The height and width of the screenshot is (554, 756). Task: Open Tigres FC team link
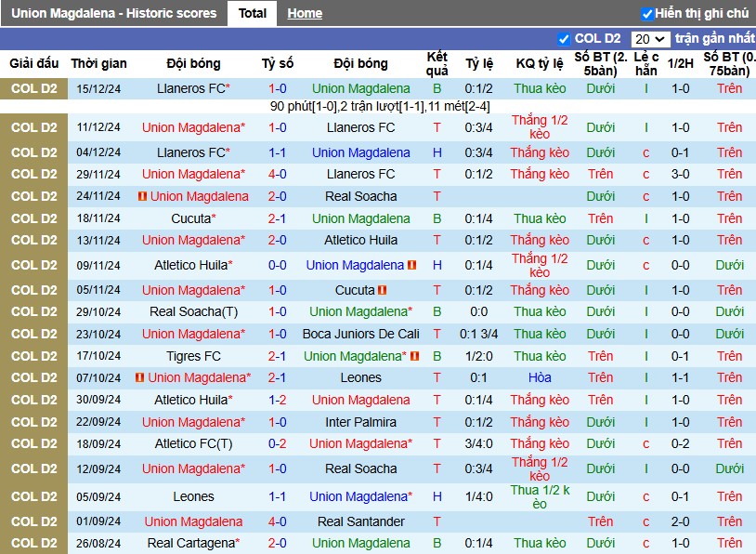pyautogui.click(x=193, y=356)
